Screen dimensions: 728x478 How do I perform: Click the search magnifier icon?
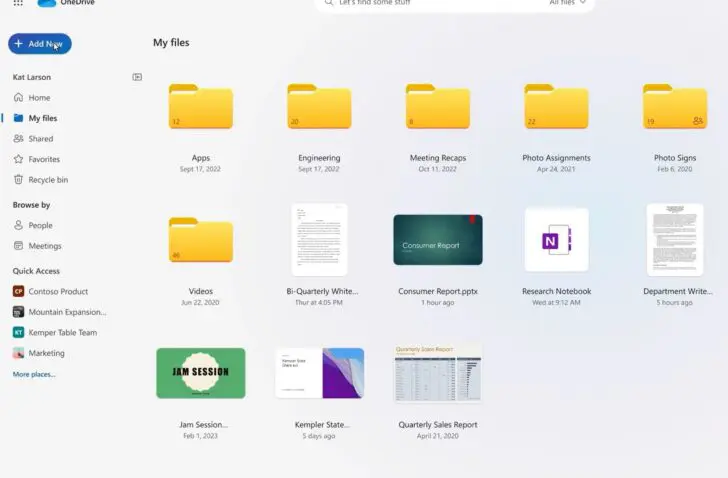pos(329,2)
